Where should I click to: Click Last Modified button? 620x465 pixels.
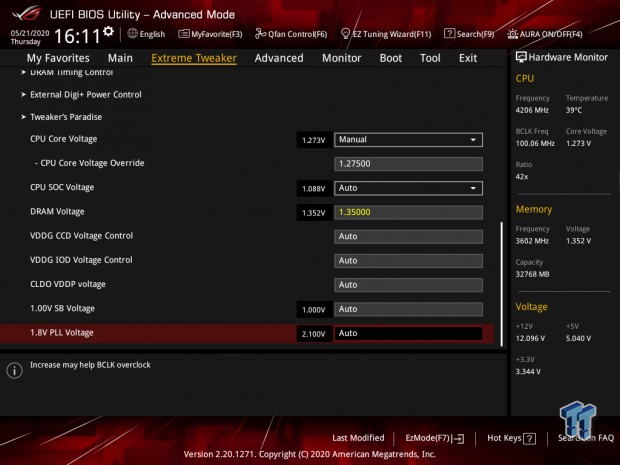click(x=358, y=438)
